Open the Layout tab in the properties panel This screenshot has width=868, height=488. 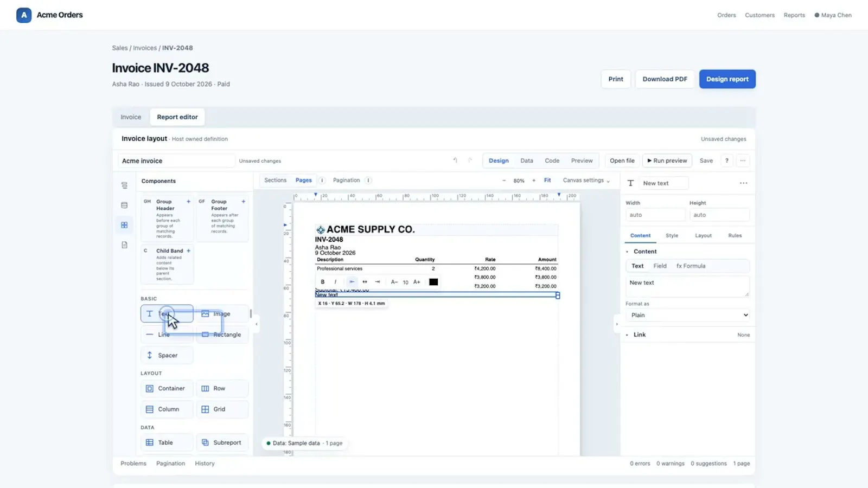[703, 236]
